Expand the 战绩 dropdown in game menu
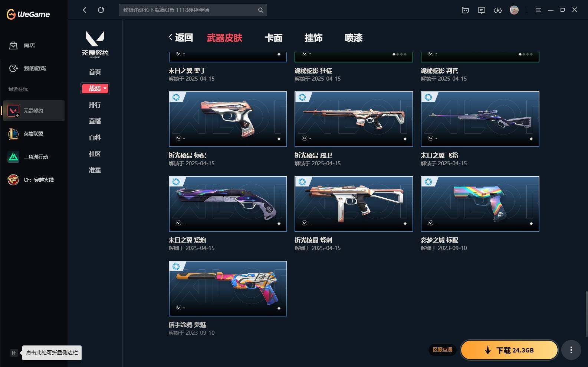 pos(95,88)
